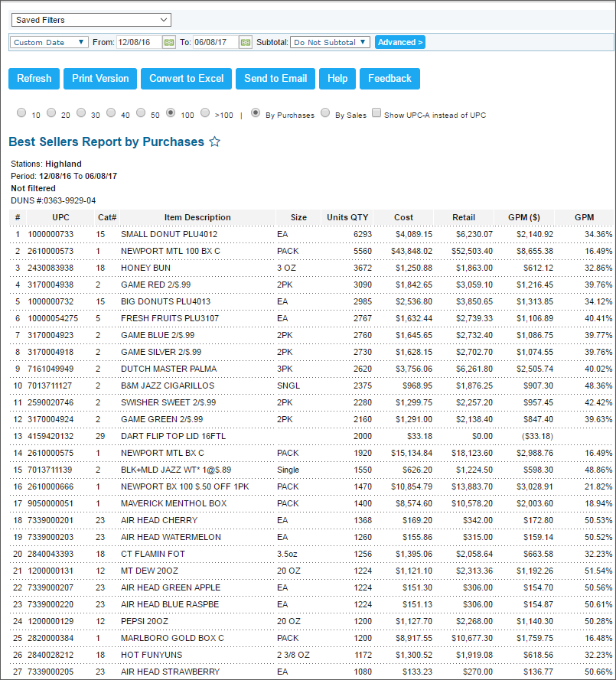Select the 50 results radio button
The height and width of the screenshot is (680, 616).
141,112
